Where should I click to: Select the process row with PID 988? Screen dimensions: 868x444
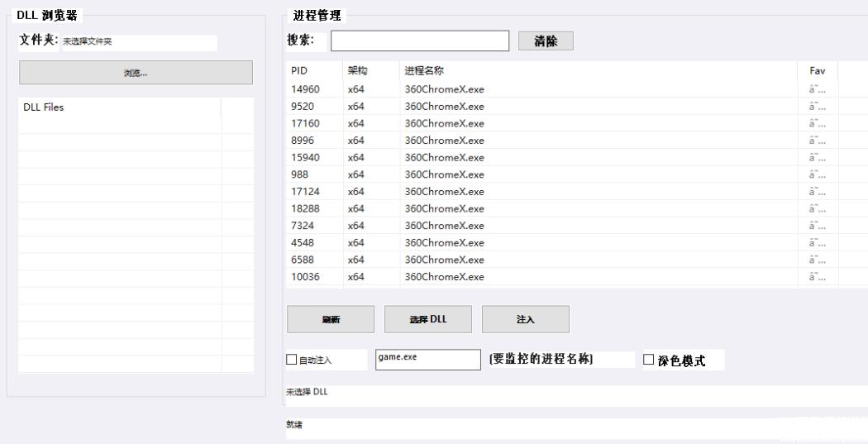pyautogui.click(x=577, y=174)
